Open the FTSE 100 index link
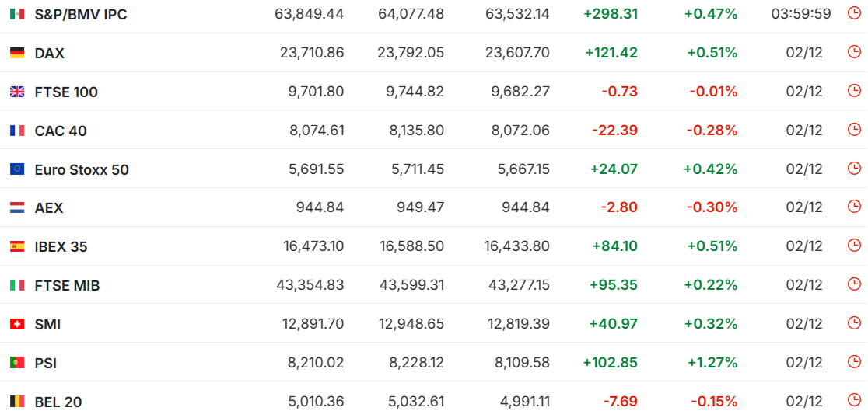This screenshot has width=868, height=411. click(66, 92)
